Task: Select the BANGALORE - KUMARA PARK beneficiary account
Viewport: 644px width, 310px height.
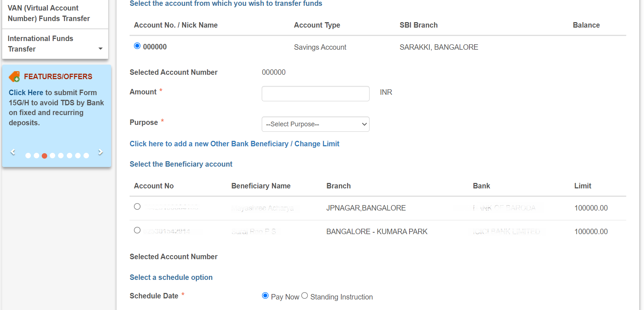Action: [x=137, y=230]
